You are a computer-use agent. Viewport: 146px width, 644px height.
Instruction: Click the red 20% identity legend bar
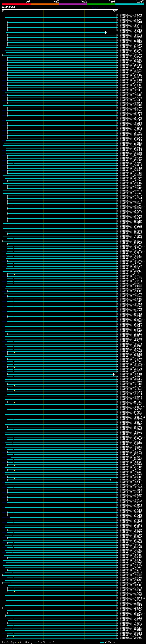[16, 4]
